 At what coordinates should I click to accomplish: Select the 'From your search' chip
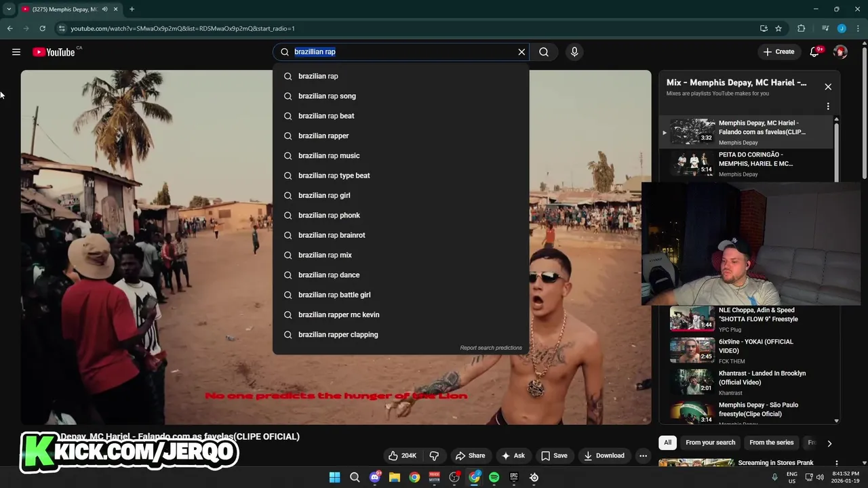point(710,443)
